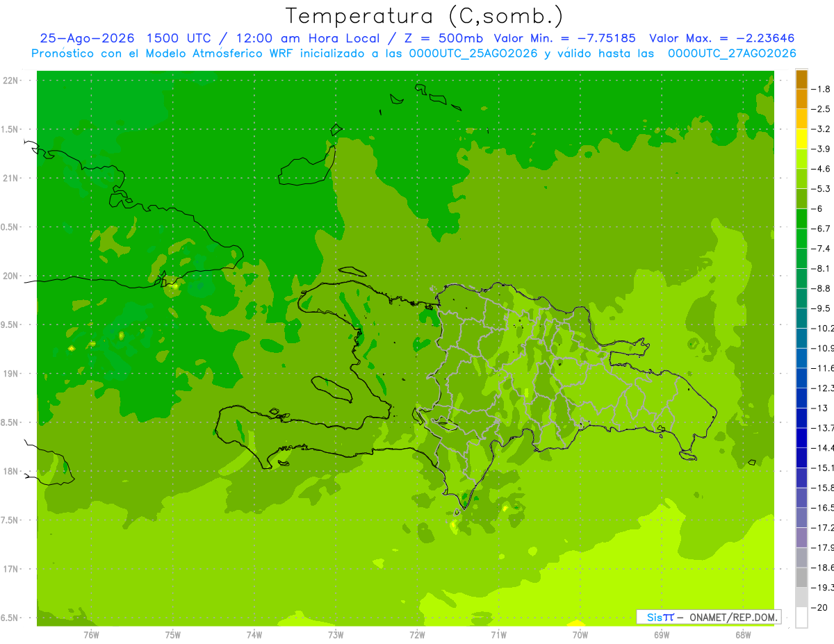
Task: Click the '72W' longitude label
Action: tap(417, 635)
